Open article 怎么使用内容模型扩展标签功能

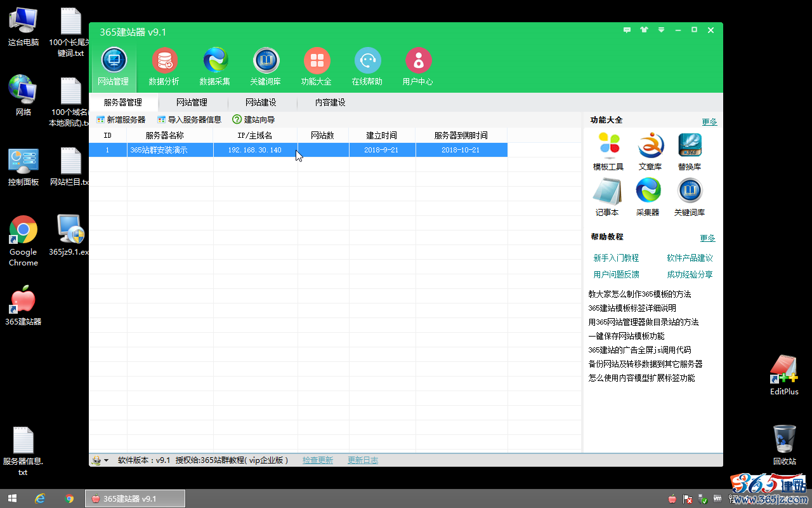(x=641, y=378)
